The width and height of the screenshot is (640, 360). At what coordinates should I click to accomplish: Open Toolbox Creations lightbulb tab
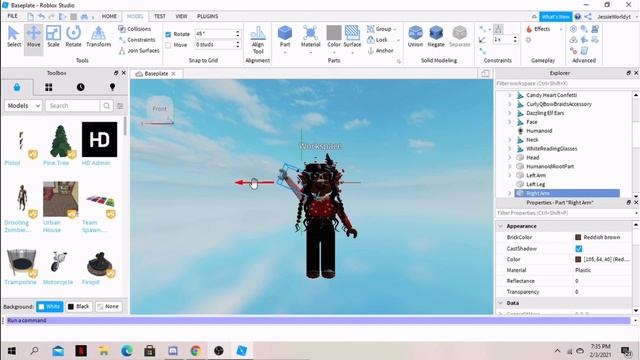pyautogui.click(x=112, y=87)
